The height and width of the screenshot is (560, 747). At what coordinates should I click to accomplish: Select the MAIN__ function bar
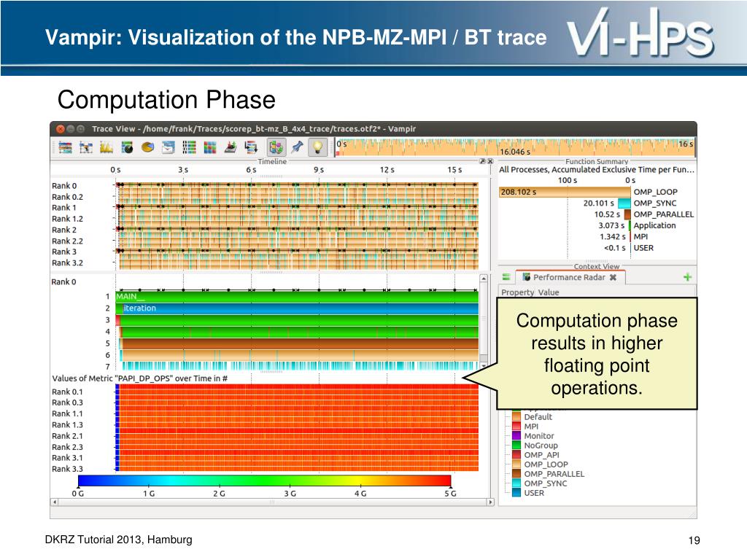pos(298,297)
